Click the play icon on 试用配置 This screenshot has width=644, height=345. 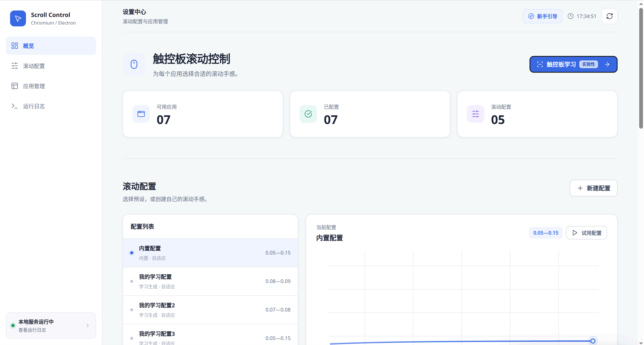click(x=575, y=233)
